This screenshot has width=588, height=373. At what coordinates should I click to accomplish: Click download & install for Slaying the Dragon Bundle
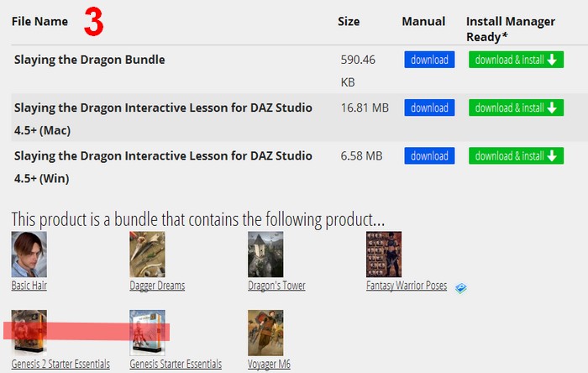(x=516, y=60)
